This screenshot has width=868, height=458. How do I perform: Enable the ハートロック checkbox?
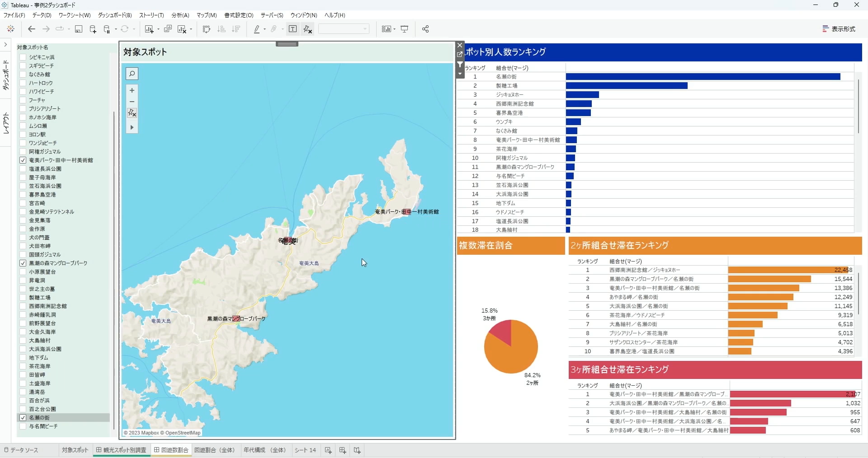coord(23,83)
